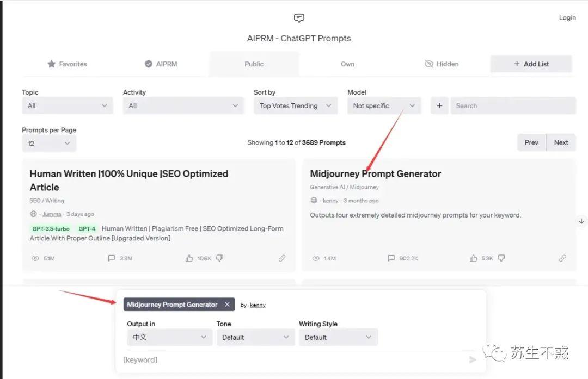The height and width of the screenshot is (379, 588).
Task: Open the Sort by Top Votes Trending dropdown
Action: [x=296, y=106]
